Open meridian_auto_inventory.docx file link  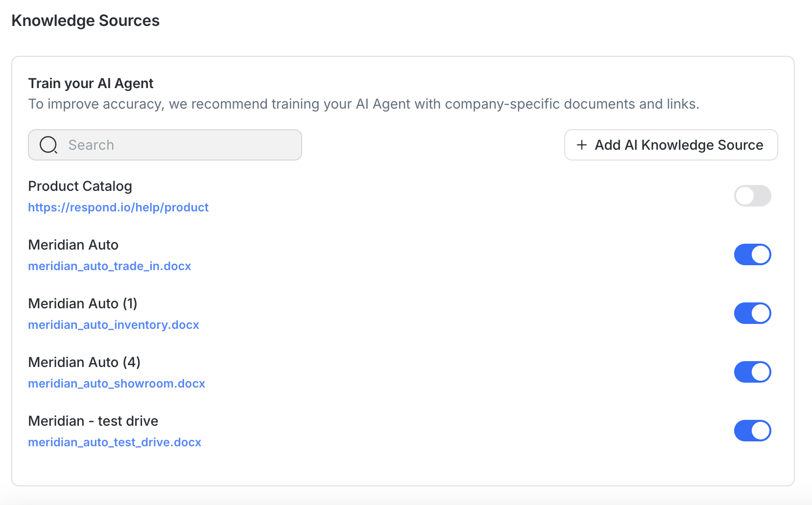pos(113,325)
